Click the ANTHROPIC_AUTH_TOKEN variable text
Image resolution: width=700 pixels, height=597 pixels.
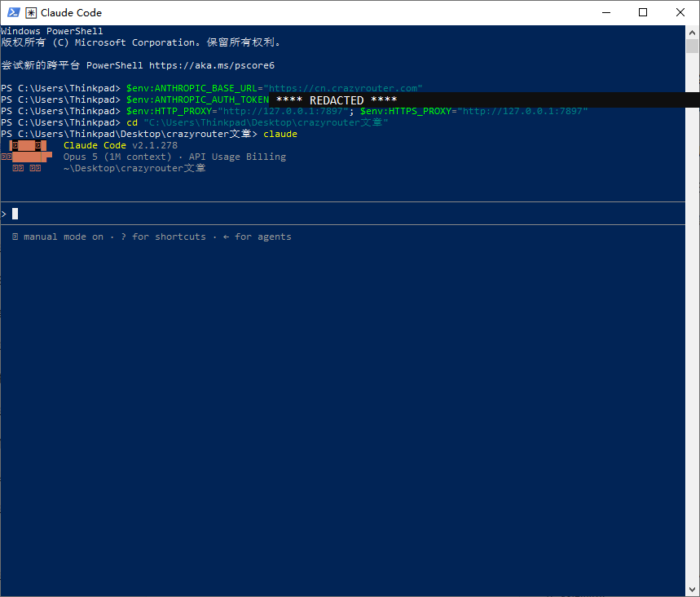pos(198,99)
